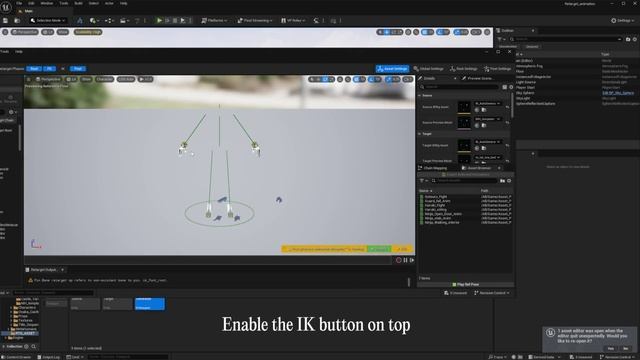Open the Build menu
This screenshot has height=360, width=640.
[78, 3]
